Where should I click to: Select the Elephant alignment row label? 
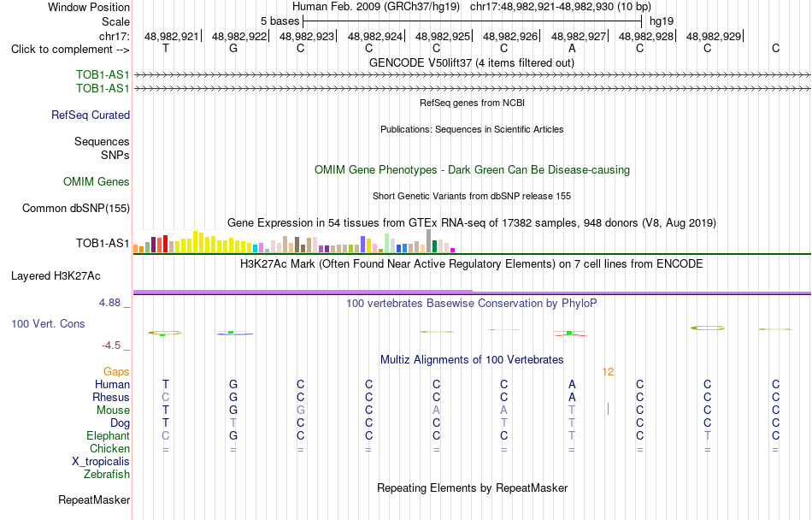[108, 435]
